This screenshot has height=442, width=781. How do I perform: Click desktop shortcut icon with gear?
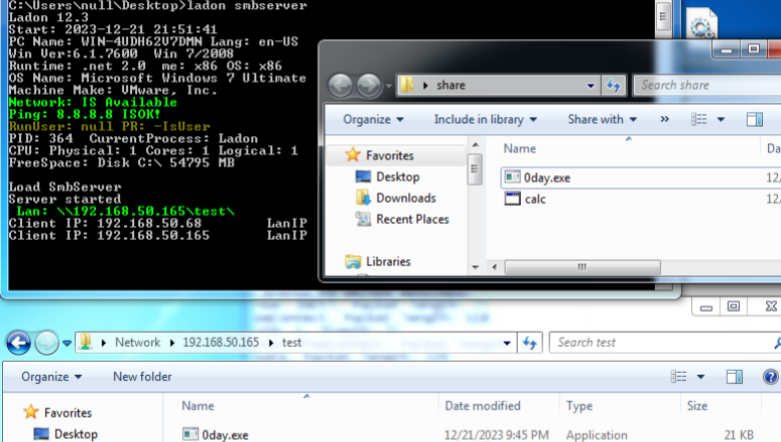[702, 24]
